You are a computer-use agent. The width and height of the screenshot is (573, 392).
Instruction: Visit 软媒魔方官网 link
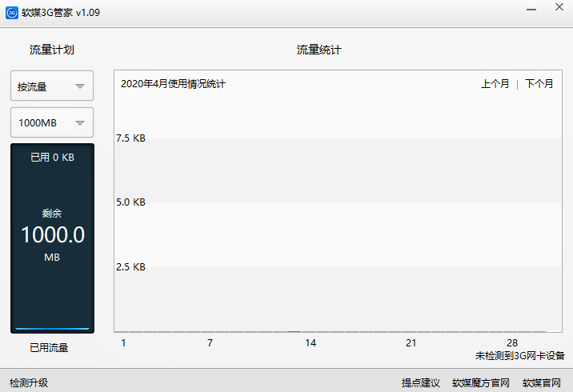tap(481, 382)
